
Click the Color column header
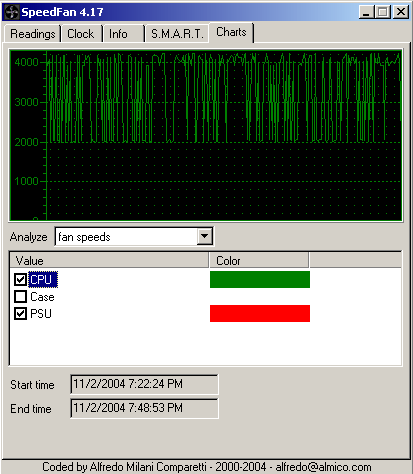click(259, 260)
